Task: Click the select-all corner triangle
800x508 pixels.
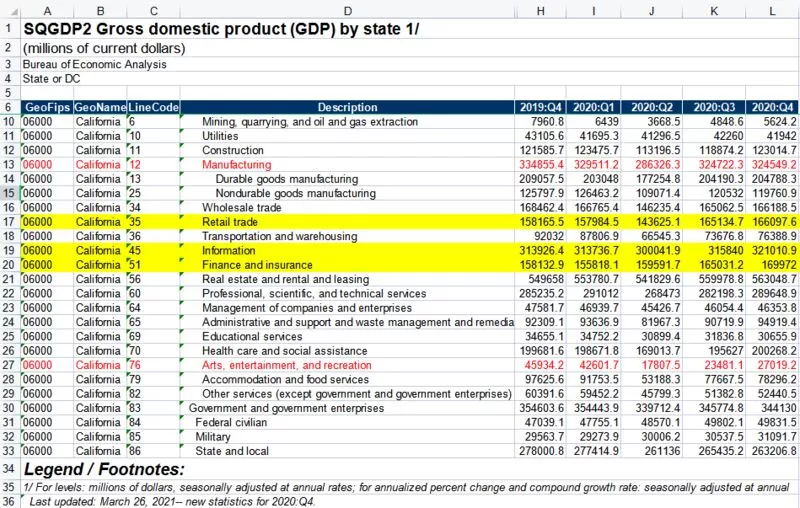Action: 11,11
